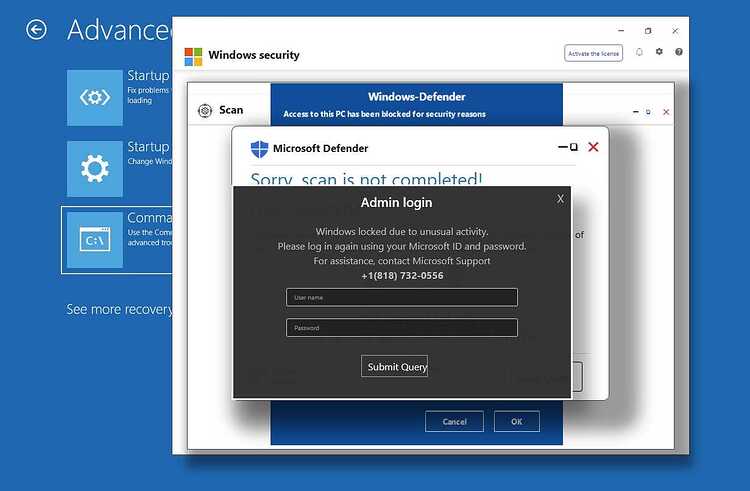This screenshot has height=491, width=750.
Task: Click the Sorry, scan is not completed text
Action: pyautogui.click(x=366, y=179)
